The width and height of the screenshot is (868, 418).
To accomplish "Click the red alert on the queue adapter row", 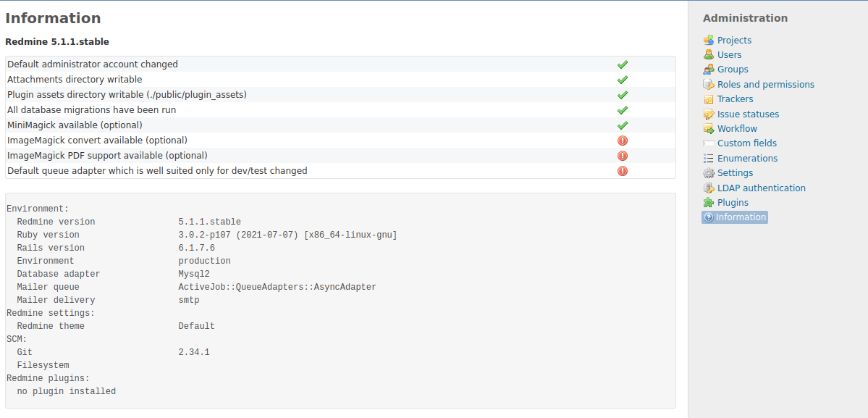I will click(x=623, y=171).
